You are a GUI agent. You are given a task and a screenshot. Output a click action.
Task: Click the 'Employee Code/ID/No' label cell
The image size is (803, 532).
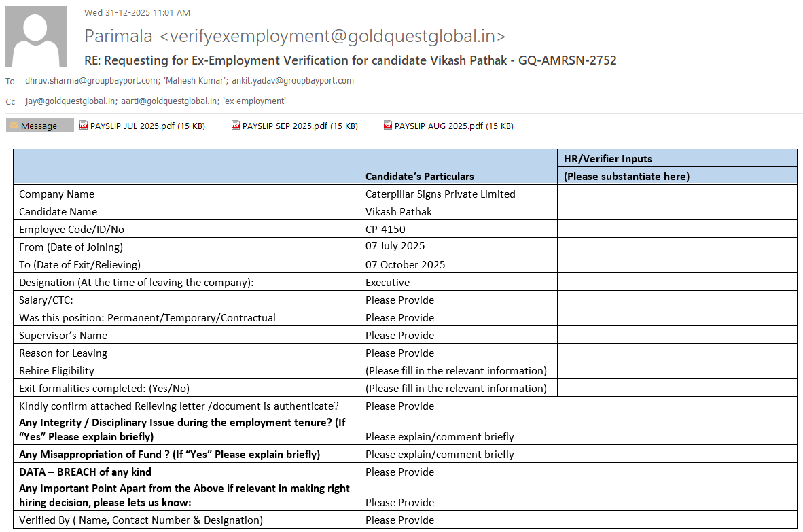pos(186,229)
